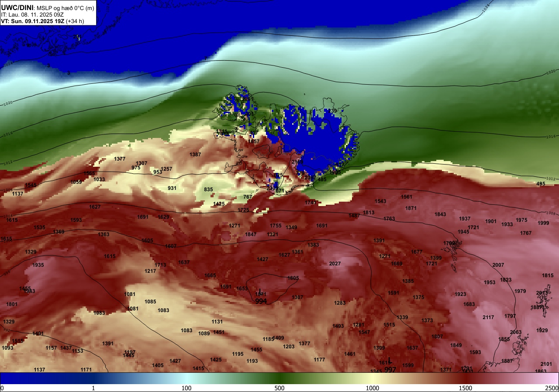Click the color scale label 500
Screen dimensions: 559x392
(279, 388)
